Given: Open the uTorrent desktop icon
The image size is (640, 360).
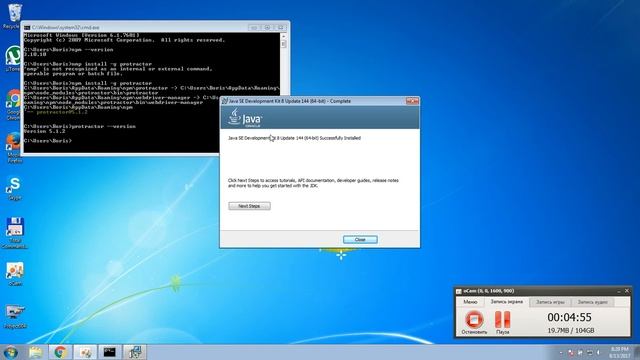Looking at the screenshot, I should [x=13, y=59].
